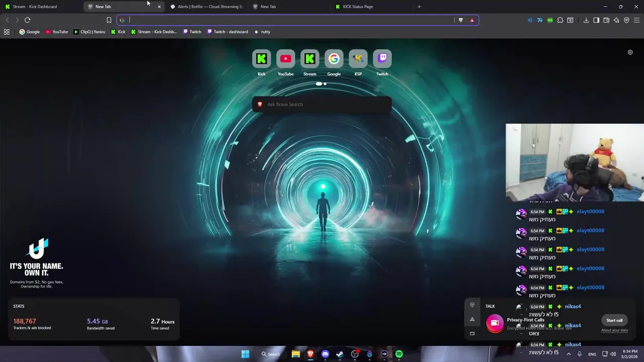The height and width of the screenshot is (362, 644).
Task: Open the Brave Wallet icon
Action: [x=606, y=20]
